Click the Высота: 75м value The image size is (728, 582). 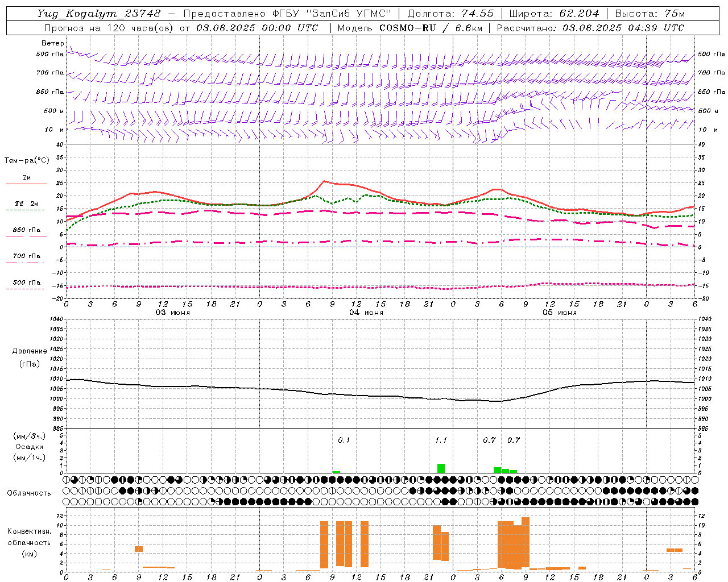[x=650, y=14]
